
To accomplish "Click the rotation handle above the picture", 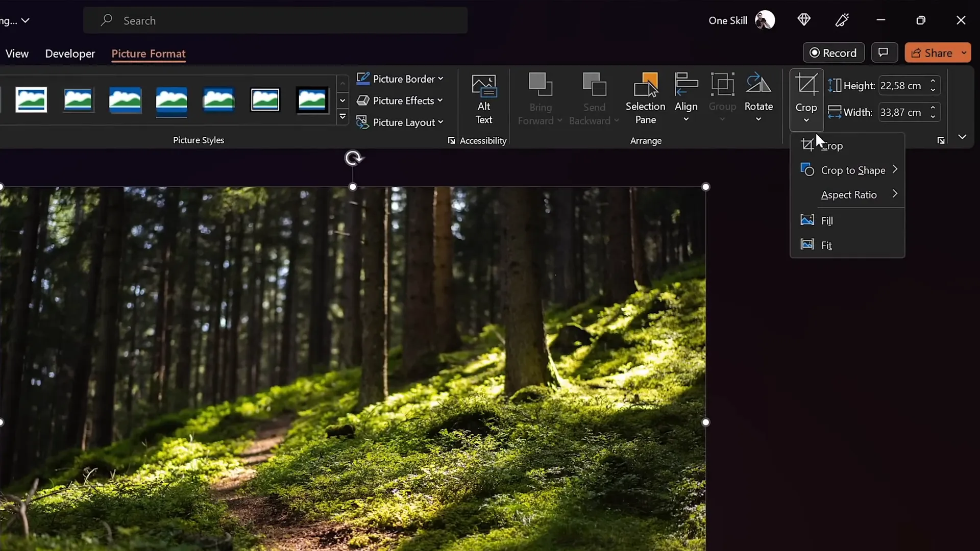I will tap(353, 158).
